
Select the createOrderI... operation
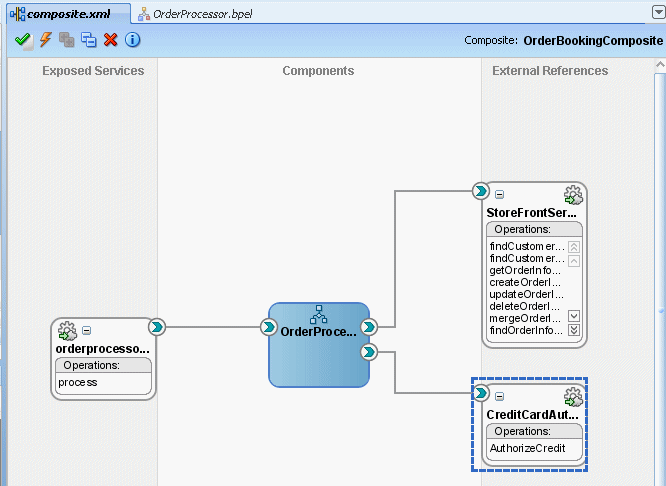525,282
